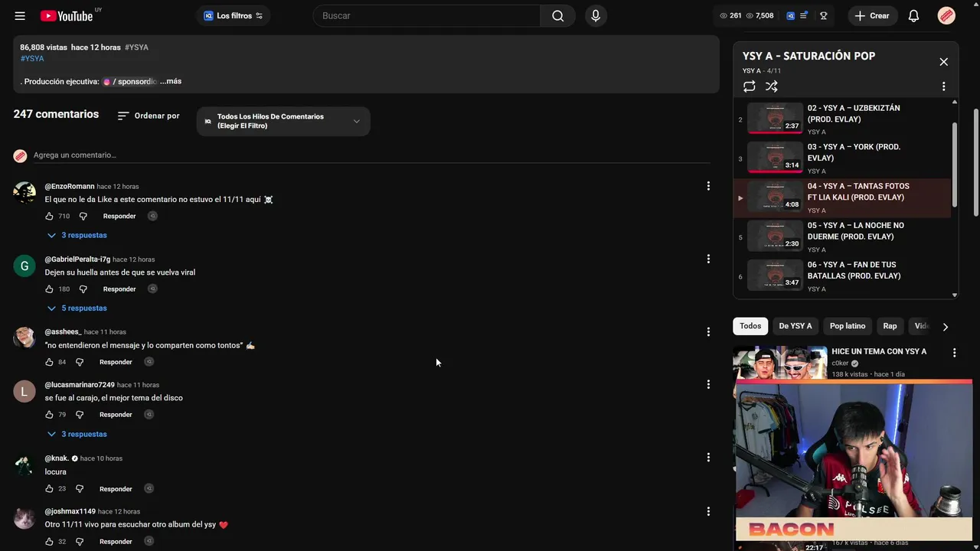Screen dimensions: 980x551
Task: Expand 3 respuestas under @EnzoRomann comment
Action: tap(77, 235)
